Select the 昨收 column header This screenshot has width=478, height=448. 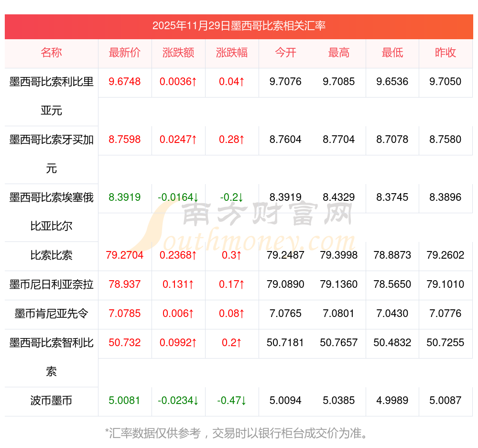point(445,53)
